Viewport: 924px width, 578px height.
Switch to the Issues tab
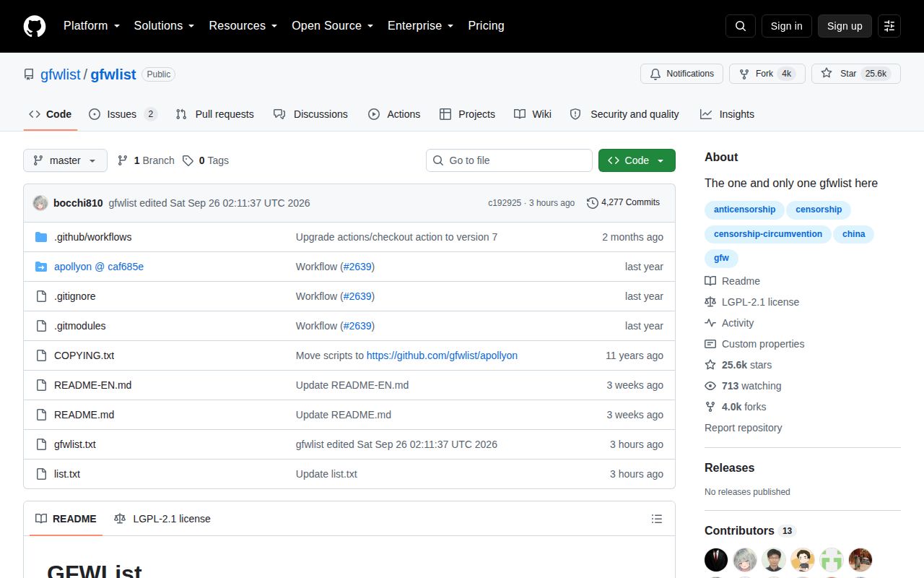click(123, 114)
